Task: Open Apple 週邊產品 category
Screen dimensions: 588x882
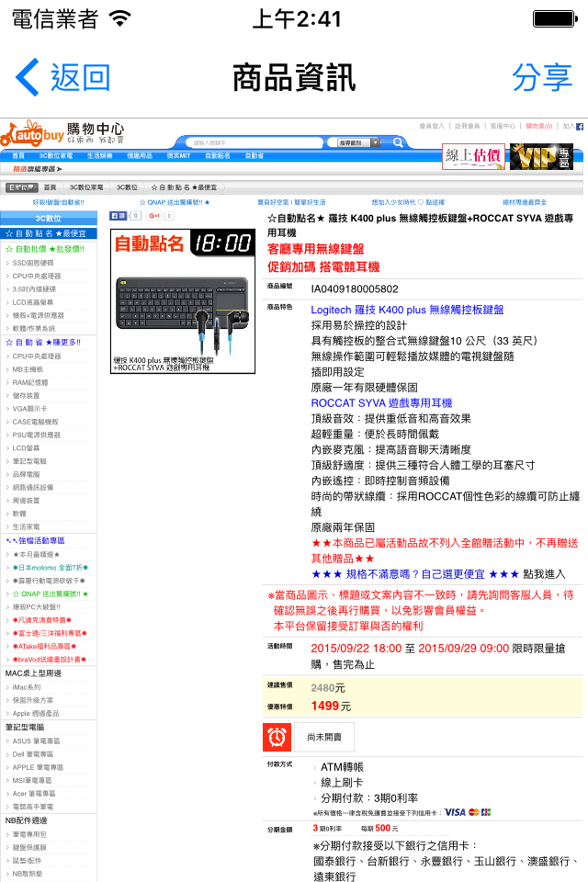Action: (x=36, y=713)
